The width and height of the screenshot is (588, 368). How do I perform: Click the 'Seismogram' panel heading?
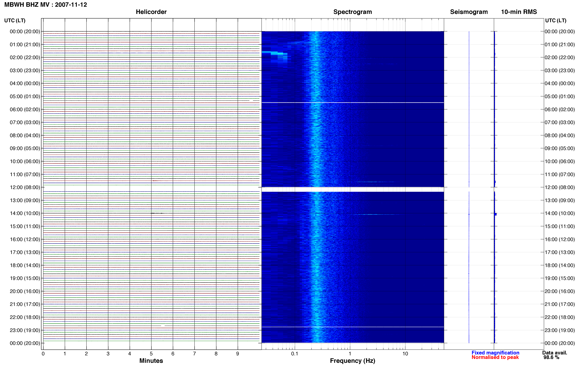point(469,12)
